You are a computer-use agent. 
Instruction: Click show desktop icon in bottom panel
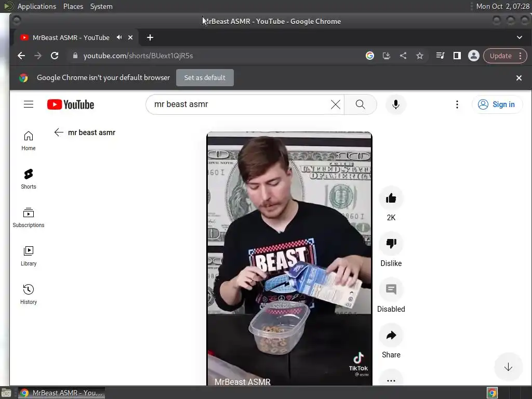(x=6, y=393)
